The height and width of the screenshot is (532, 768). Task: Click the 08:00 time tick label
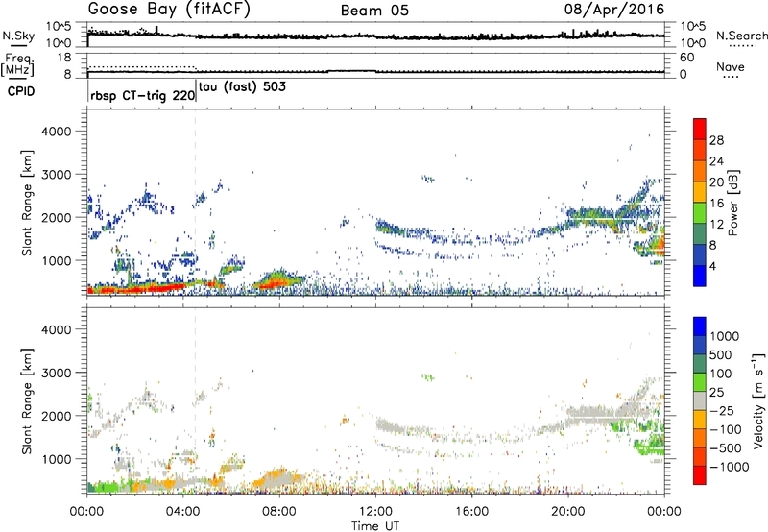click(x=279, y=512)
